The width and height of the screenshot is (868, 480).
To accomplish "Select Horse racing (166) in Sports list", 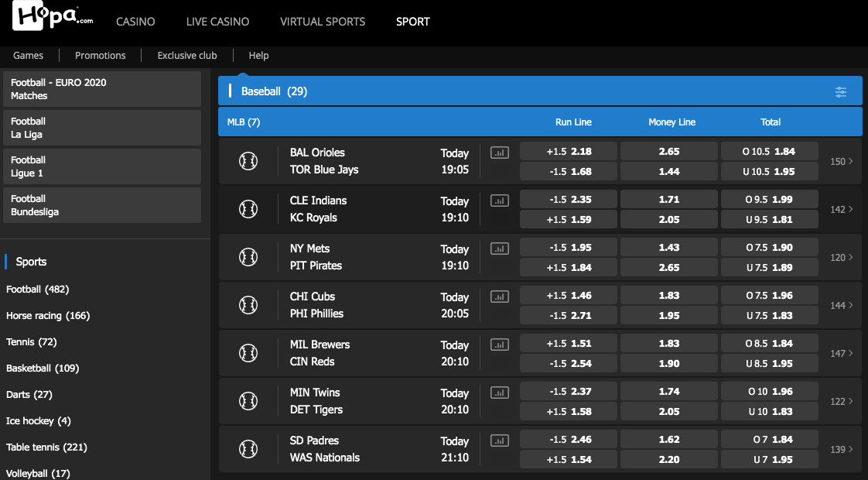I will pyautogui.click(x=48, y=315).
